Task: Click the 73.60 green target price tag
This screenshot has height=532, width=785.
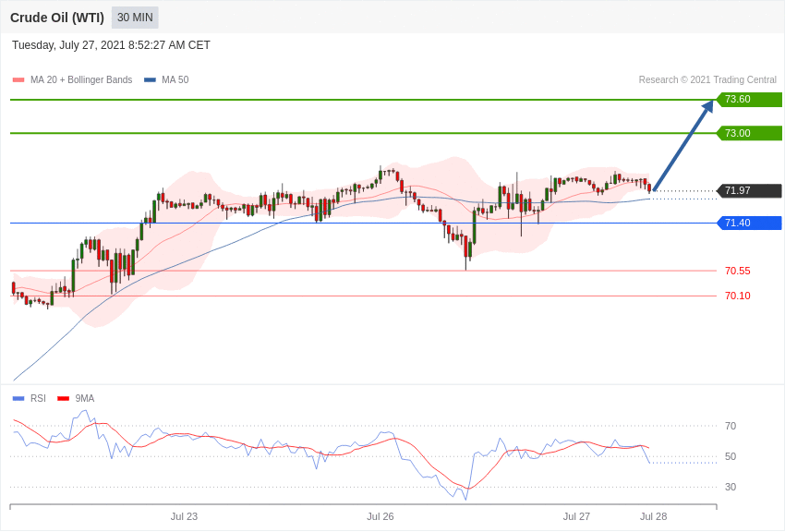Action: pyautogui.click(x=749, y=100)
